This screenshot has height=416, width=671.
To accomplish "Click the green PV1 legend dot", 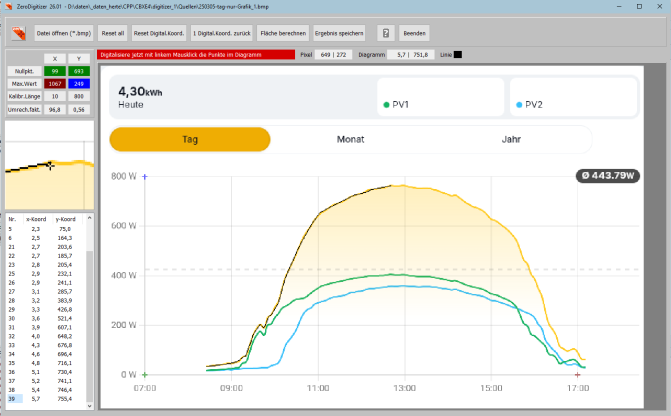I will click(386, 104).
